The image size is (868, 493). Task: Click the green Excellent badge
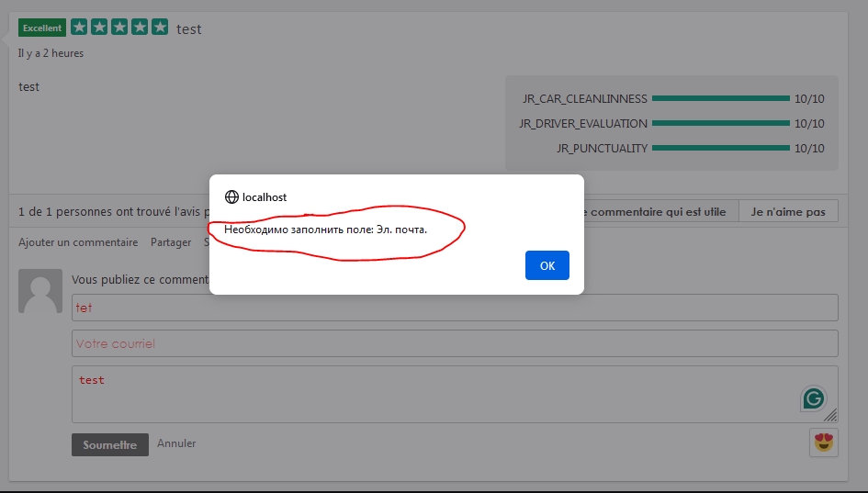42,28
